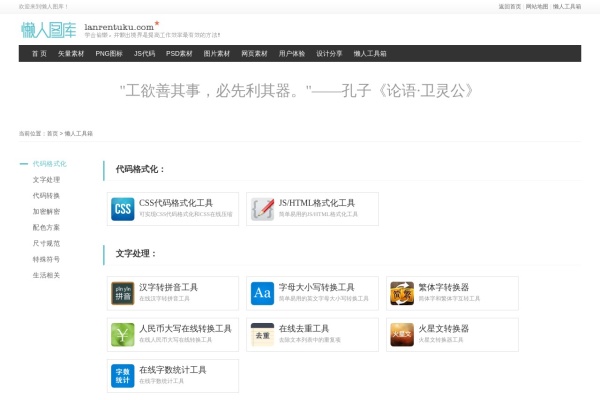Click the 汉字转拼音工具 icon
600x400 pixels.
tap(122, 293)
